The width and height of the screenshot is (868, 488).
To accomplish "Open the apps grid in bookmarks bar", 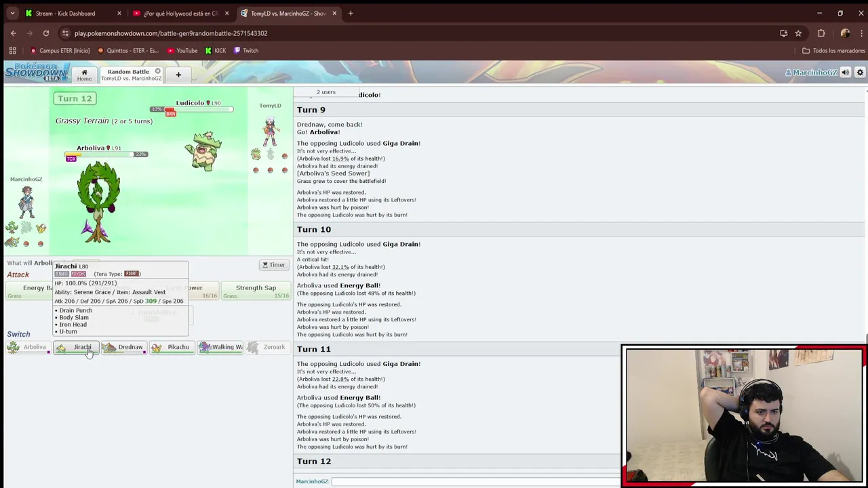I will tap(12, 50).
